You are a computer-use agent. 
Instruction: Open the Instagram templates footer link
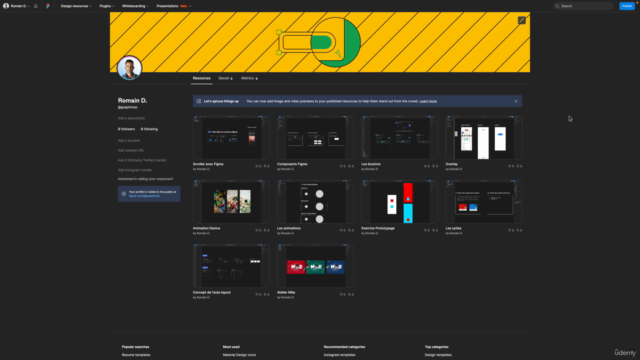click(x=340, y=355)
